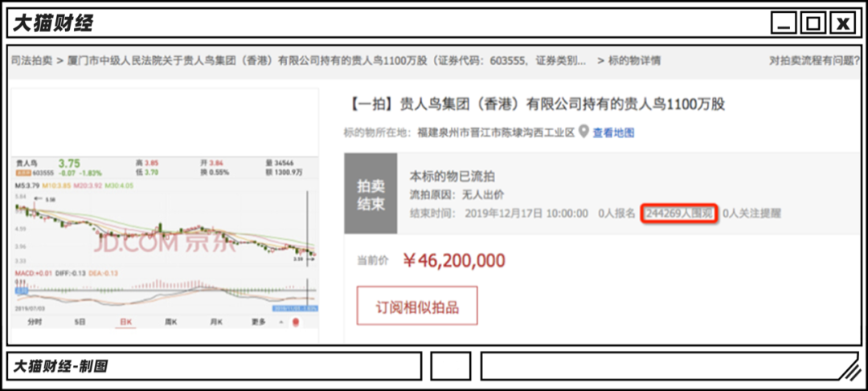The height and width of the screenshot is (391, 868).
Task: Click the diagonal resize grip at bottom right
Action: coord(844,368)
